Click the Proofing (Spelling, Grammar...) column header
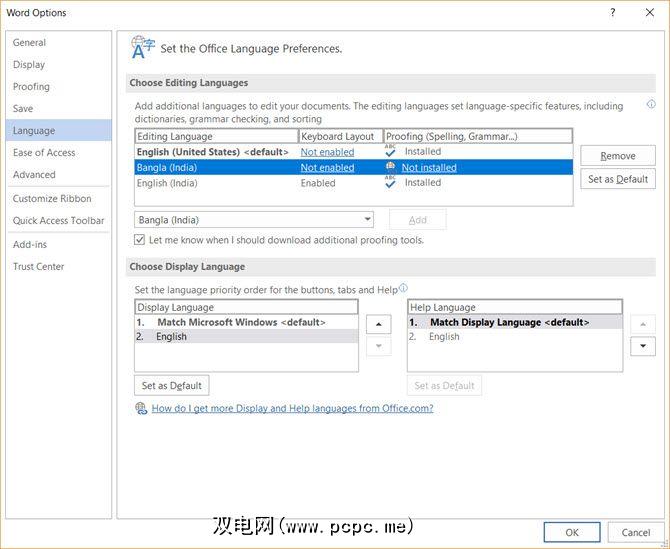 point(478,136)
